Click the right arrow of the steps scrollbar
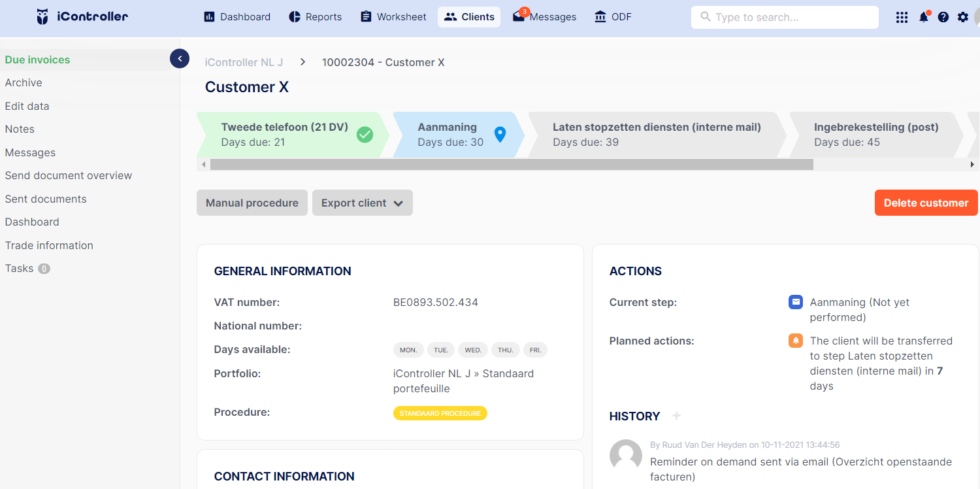Image resolution: width=980 pixels, height=489 pixels. pyautogui.click(x=973, y=165)
